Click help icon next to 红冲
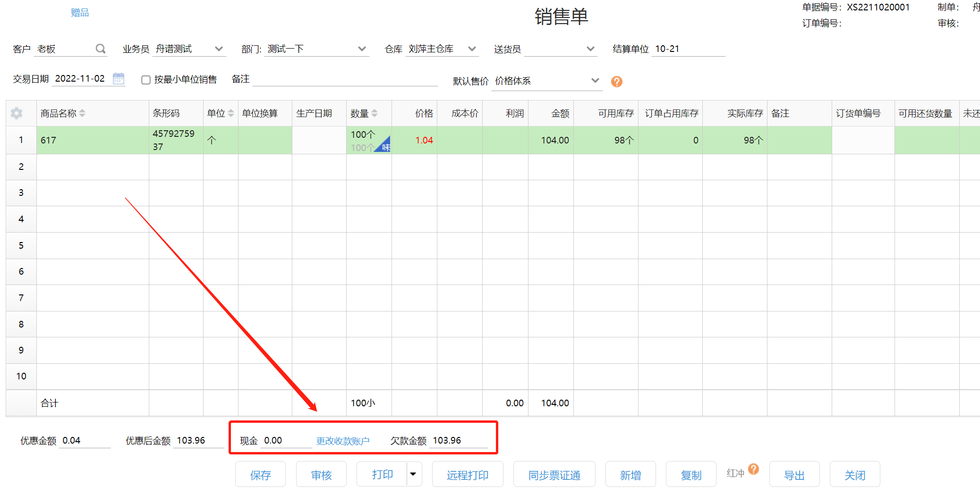980x503 pixels. pyautogui.click(x=754, y=469)
